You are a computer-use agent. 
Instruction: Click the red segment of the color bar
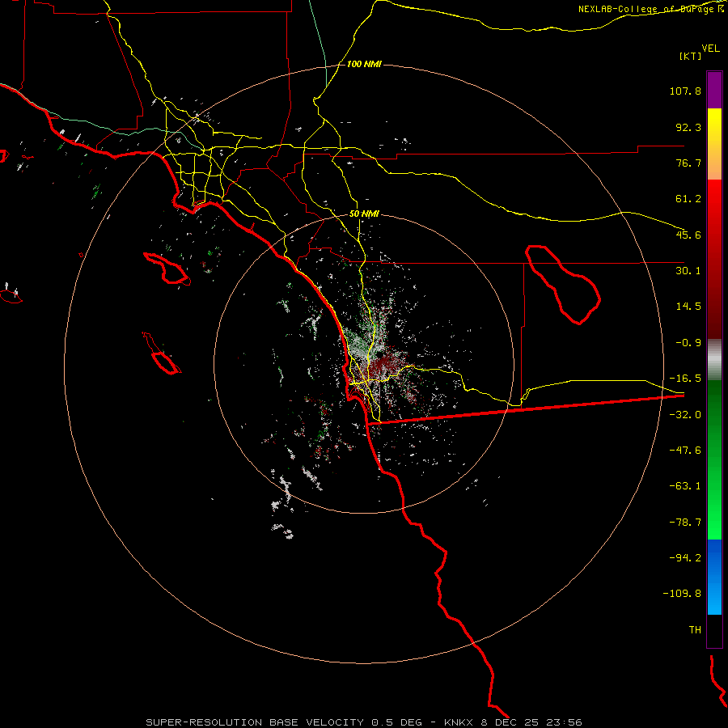tap(714, 259)
